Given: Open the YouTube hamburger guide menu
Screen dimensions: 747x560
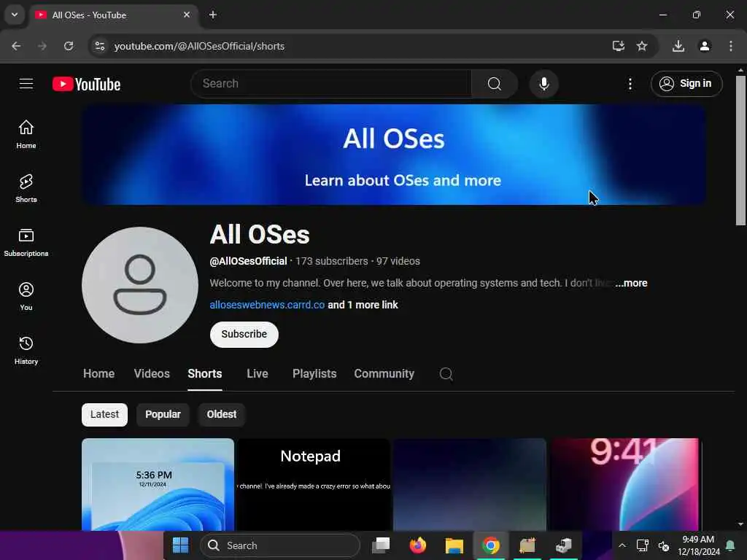Looking at the screenshot, I should click(x=26, y=84).
